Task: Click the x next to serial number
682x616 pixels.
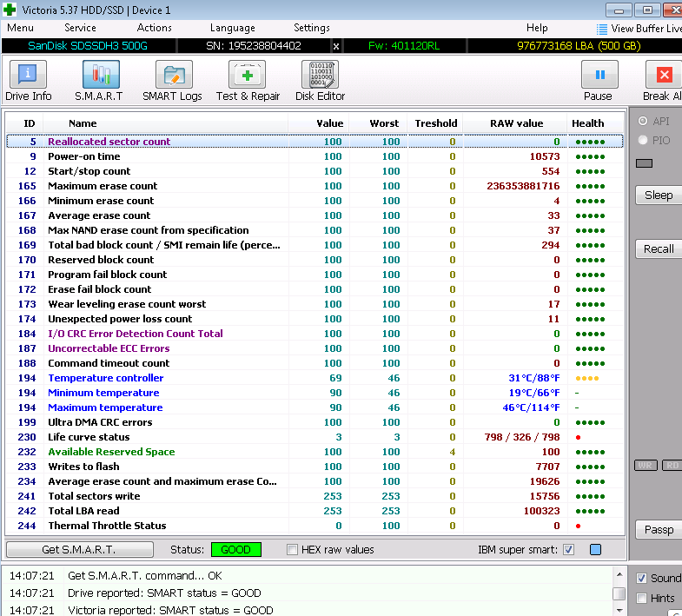Action: tap(335, 46)
